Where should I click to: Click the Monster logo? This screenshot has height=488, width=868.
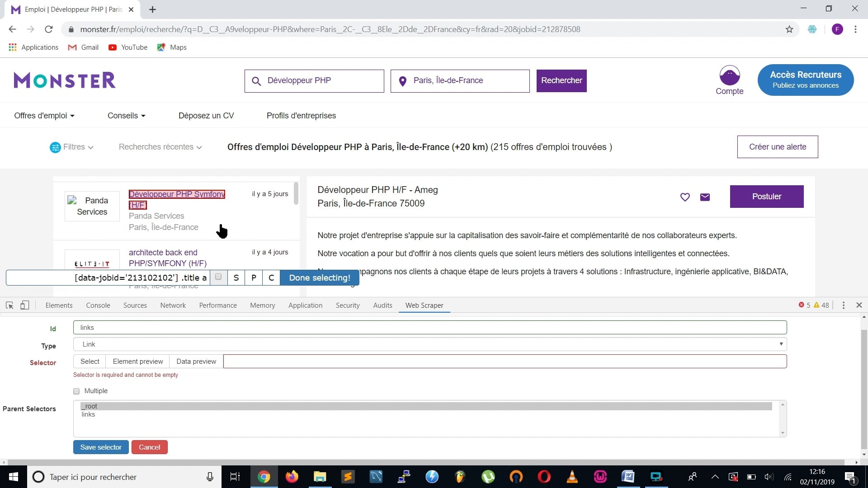[x=65, y=80]
